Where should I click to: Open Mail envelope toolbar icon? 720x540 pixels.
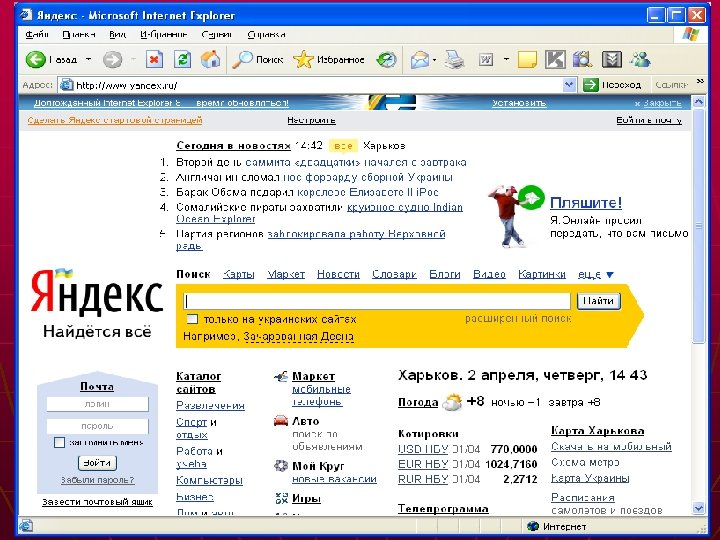[420, 60]
